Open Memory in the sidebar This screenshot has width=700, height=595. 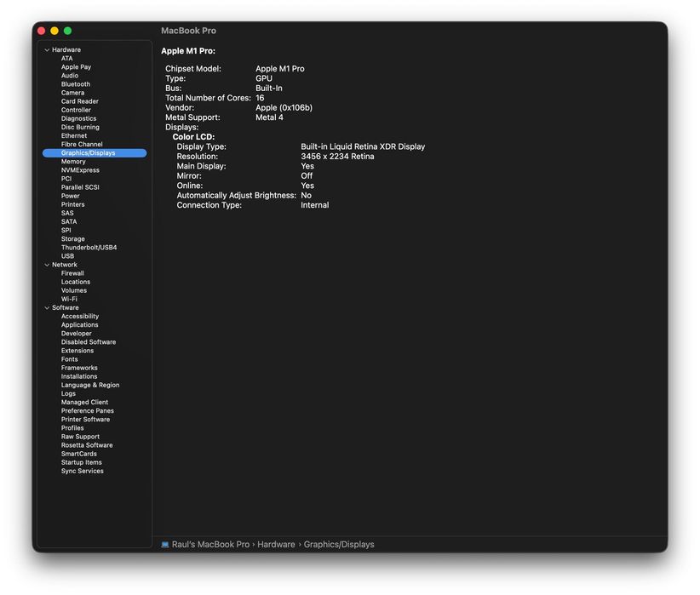[x=73, y=162]
